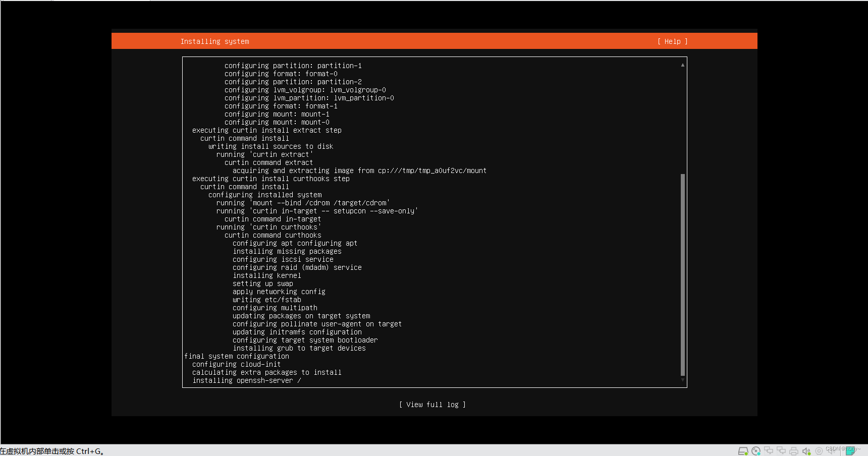
Task: Click 'calculating extra packages to install' line
Action: [x=266, y=372]
